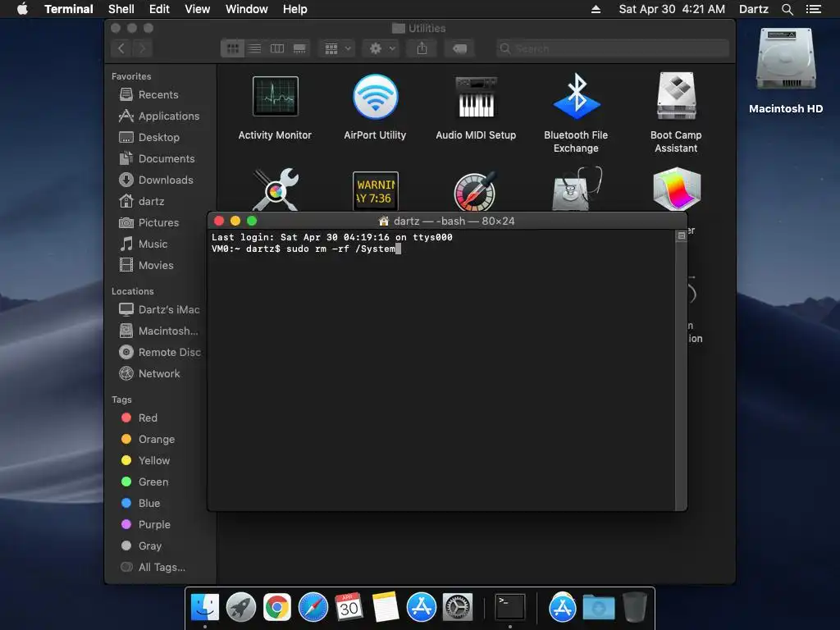Viewport: 840px width, 630px height.
Task: Open Google Chrome from the Dock
Action: 277,608
